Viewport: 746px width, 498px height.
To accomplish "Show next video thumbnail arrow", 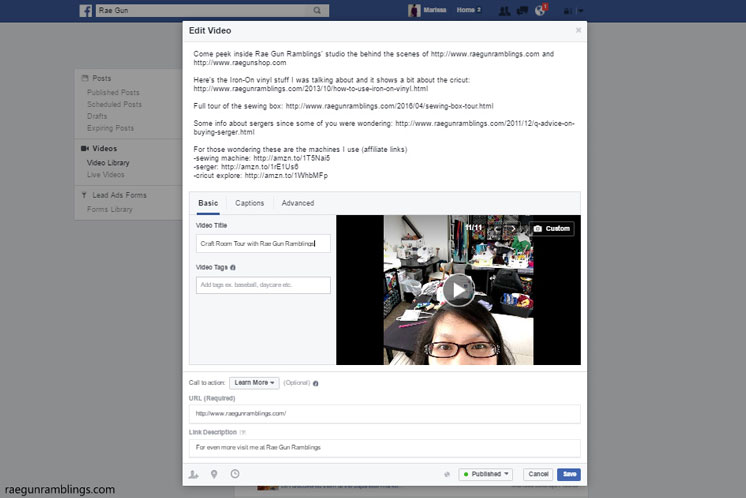I will (513, 229).
